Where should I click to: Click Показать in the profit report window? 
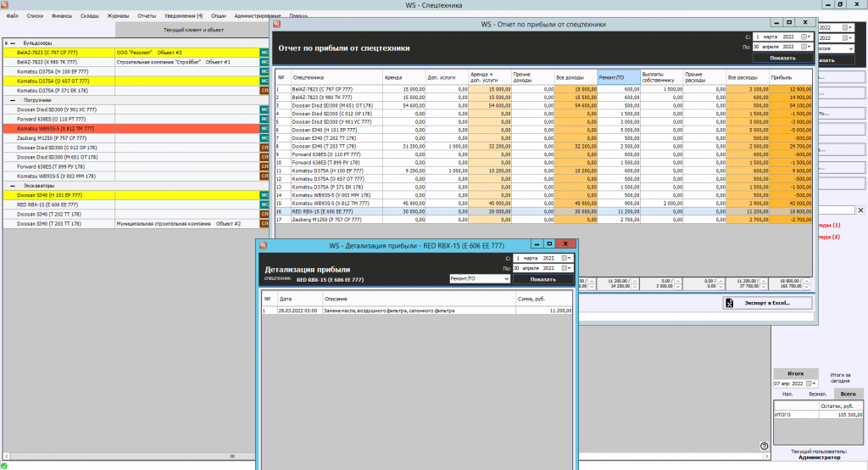click(x=782, y=58)
